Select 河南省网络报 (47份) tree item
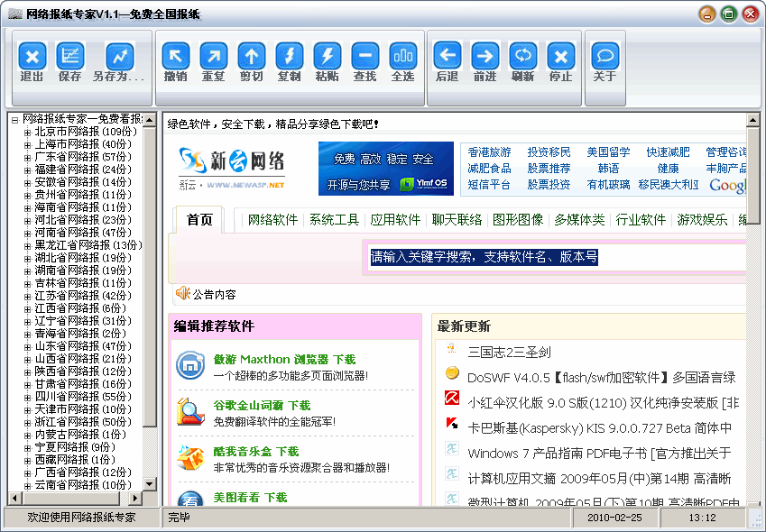The width and height of the screenshot is (766, 532). 83,233
